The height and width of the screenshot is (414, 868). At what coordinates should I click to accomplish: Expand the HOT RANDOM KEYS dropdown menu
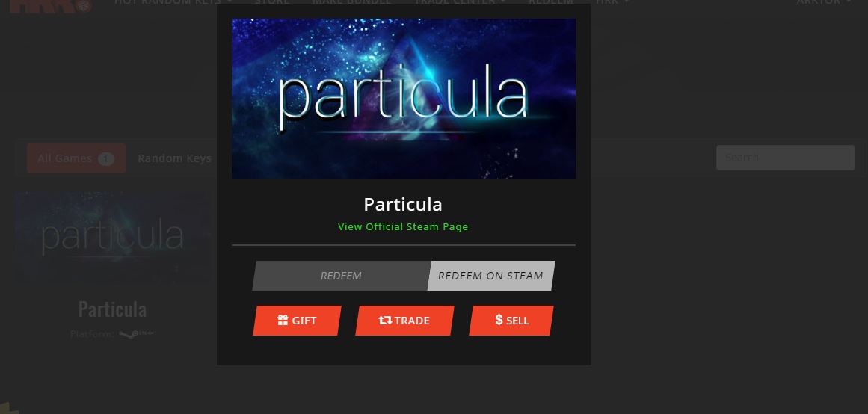click(x=173, y=2)
